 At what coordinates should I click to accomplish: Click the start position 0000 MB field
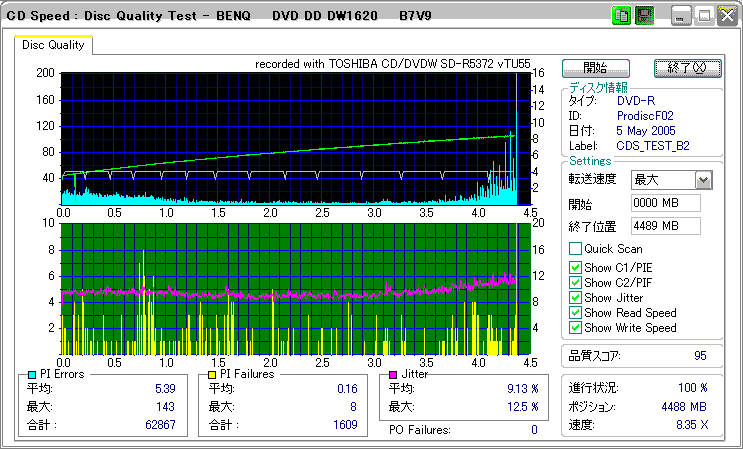point(665,203)
